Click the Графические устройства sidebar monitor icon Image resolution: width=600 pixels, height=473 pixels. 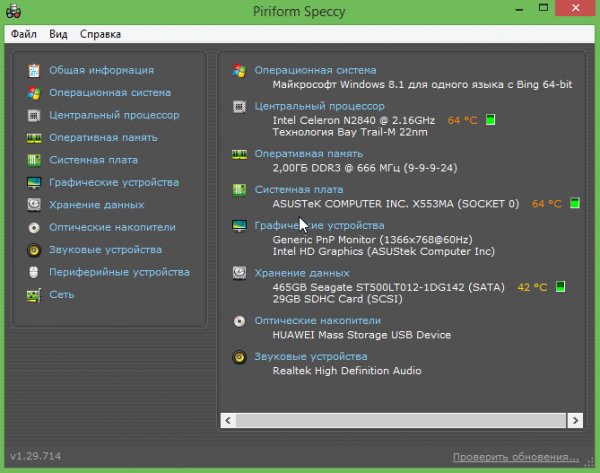click(x=34, y=183)
